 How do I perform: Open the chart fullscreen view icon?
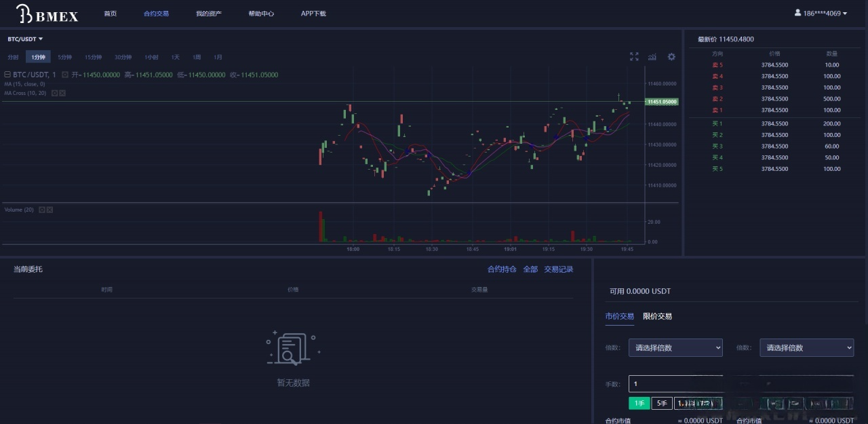634,57
